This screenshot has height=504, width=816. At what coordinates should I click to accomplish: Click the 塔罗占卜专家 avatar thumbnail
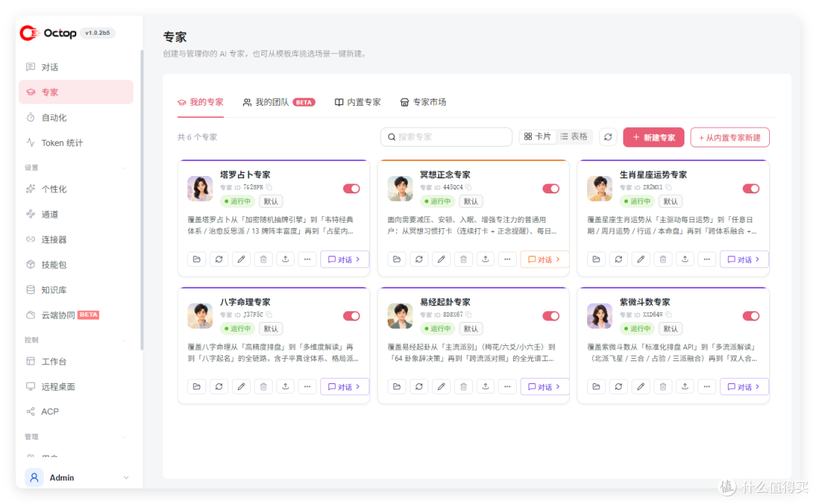click(200, 188)
